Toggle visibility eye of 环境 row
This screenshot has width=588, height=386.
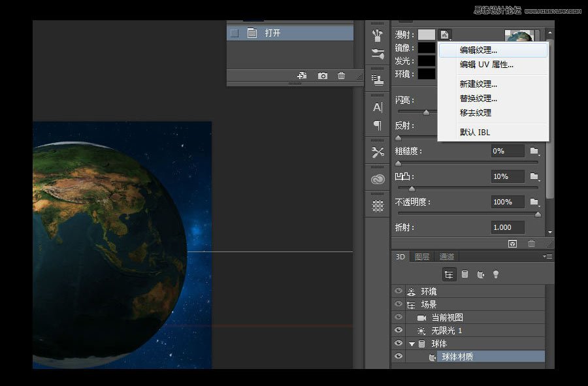[x=399, y=291]
